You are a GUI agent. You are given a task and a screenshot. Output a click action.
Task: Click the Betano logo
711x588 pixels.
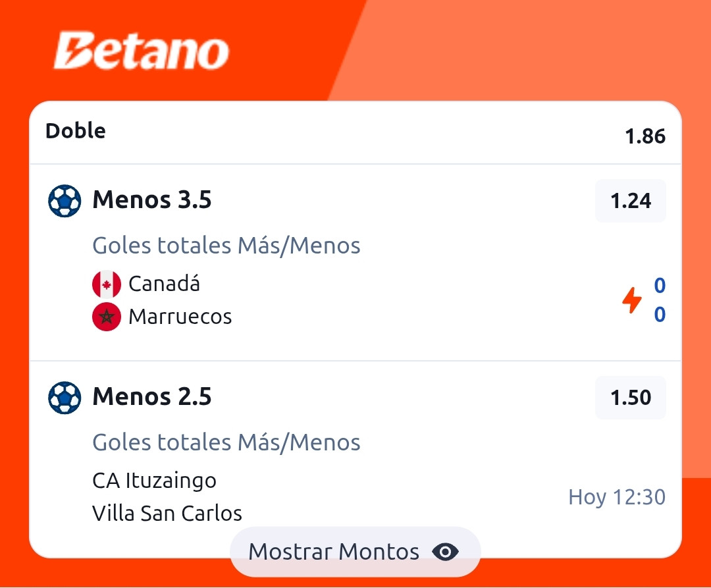[142, 51]
